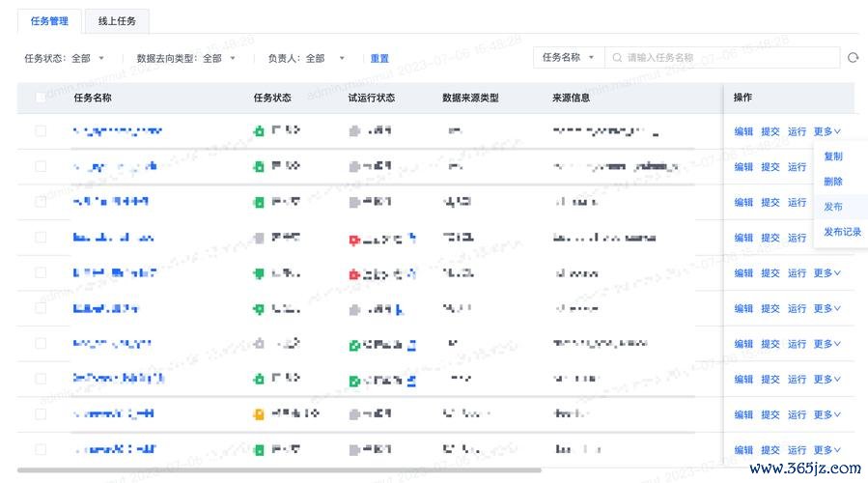Click the blue log icon in fourth row 试运行状态
The height and width of the screenshot is (483, 868).
[x=412, y=239]
